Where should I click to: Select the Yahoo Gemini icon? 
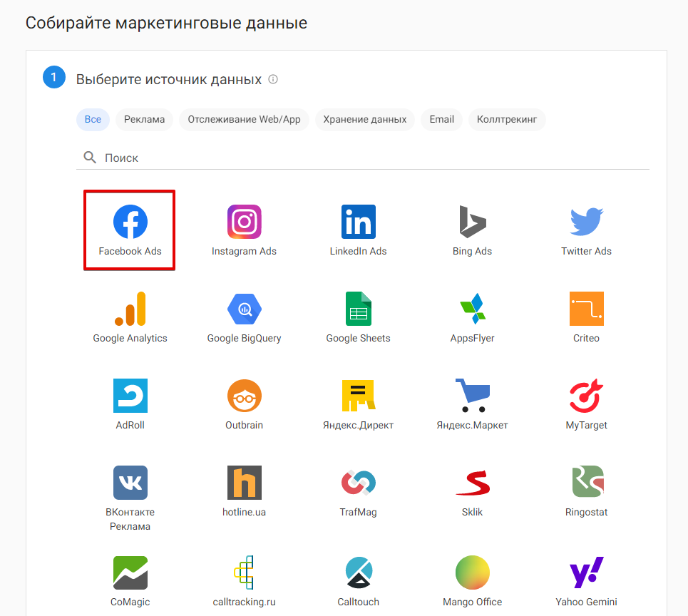click(587, 573)
